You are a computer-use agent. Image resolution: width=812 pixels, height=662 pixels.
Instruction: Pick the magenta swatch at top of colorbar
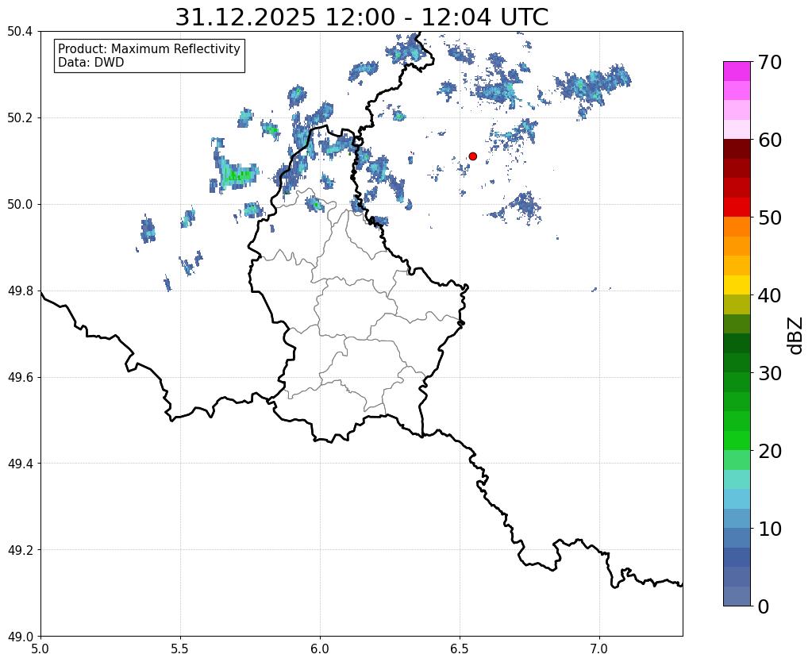tap(737, 71)
